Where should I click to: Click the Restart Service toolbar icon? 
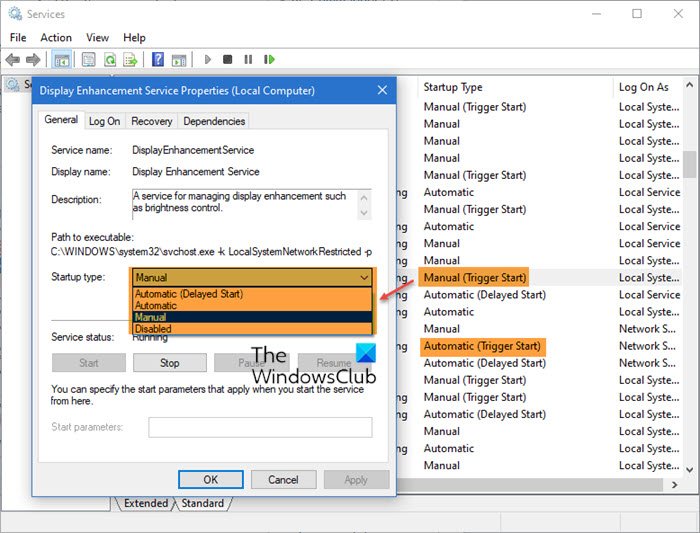(x=269, y=60)
